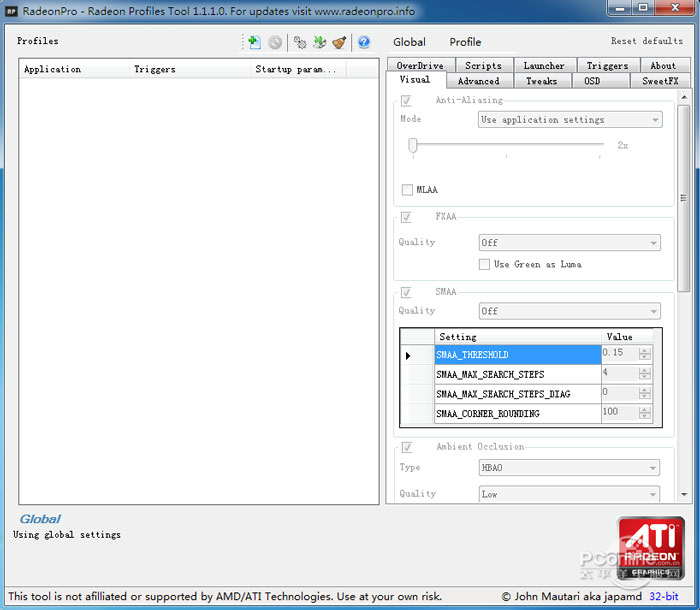Click the Startup param column header
This screenshot has height=610, width=700.
pyautogui.click(x=298, y=69)
